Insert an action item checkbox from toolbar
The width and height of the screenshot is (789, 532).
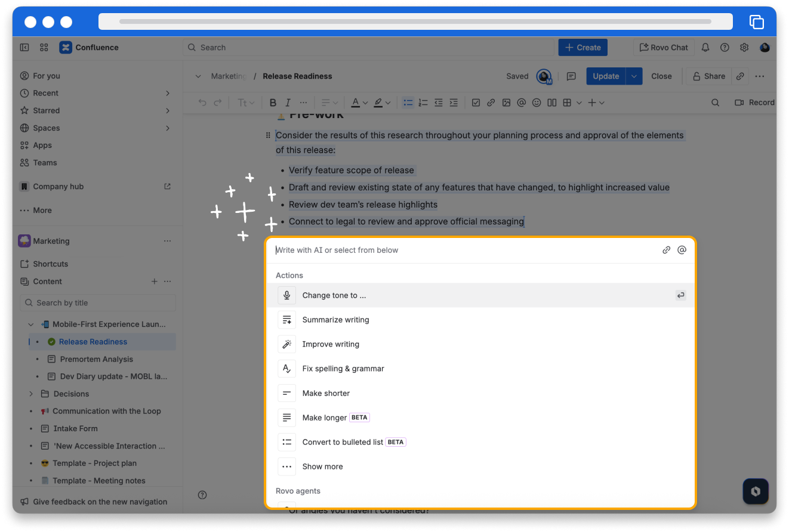click(476, 103)
